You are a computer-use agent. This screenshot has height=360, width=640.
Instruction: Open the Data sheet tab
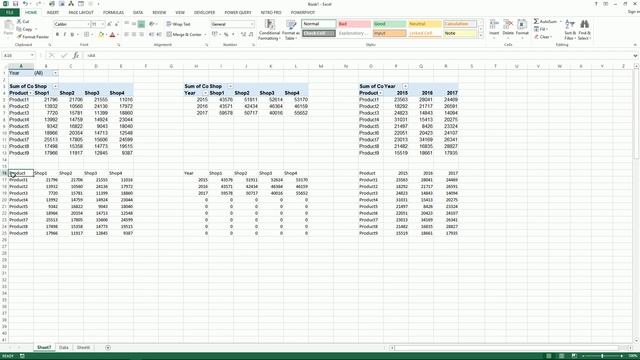click(x=64, y=347)
